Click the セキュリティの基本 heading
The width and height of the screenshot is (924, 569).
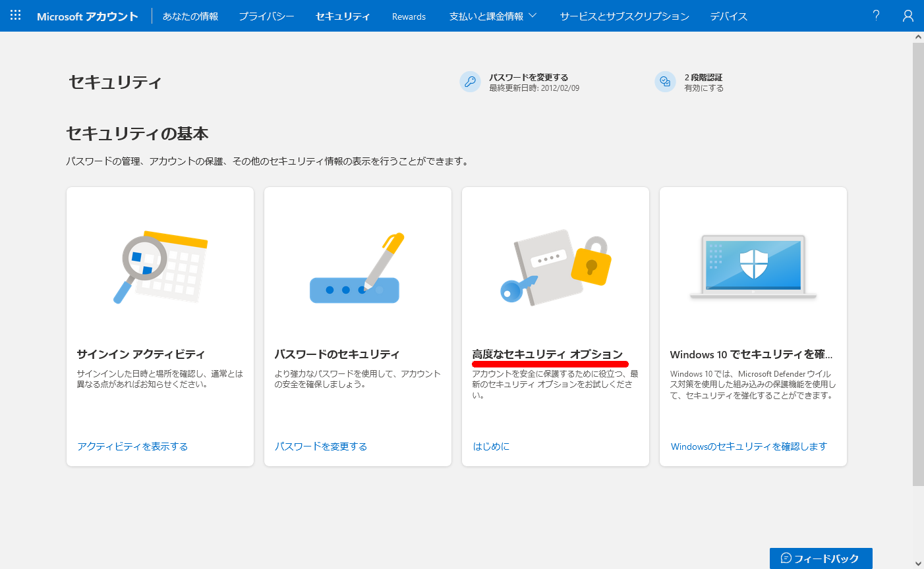pos(137,134)
